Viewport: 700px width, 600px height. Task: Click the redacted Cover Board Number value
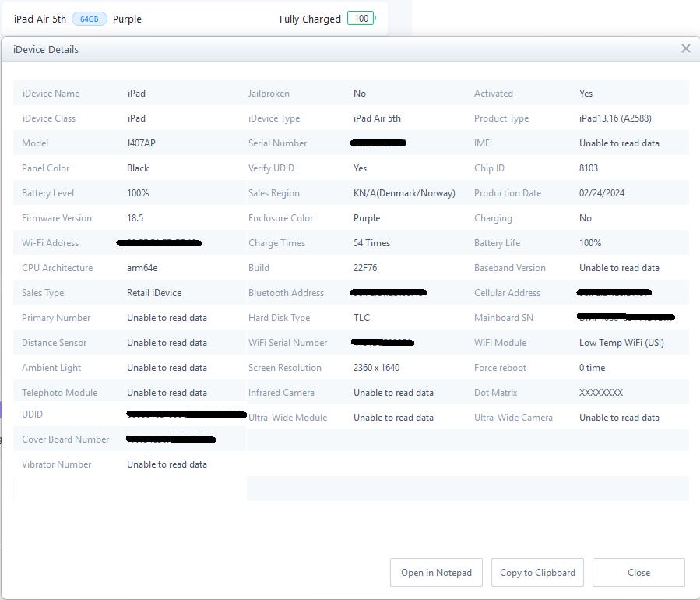(x=171, y=439)
